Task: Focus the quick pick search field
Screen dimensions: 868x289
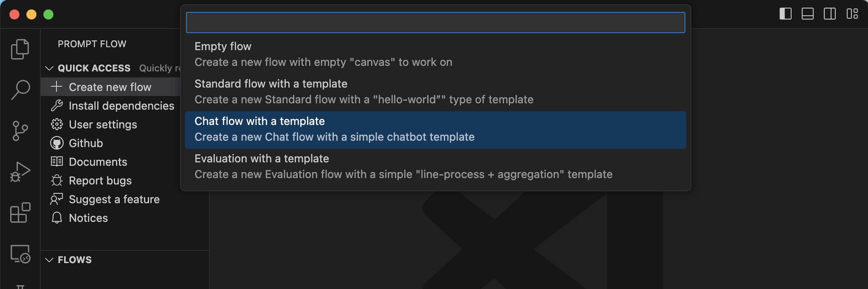Action: click(435, 23)
